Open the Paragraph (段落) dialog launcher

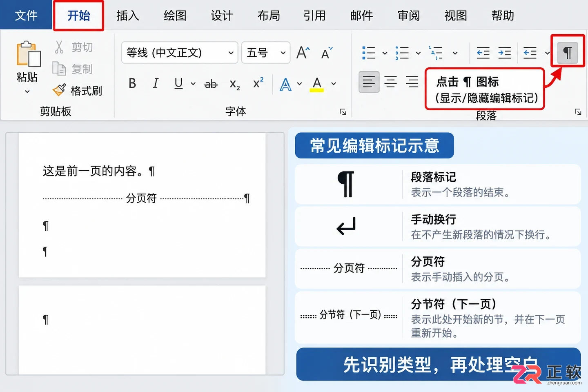(x=578, y=112)
